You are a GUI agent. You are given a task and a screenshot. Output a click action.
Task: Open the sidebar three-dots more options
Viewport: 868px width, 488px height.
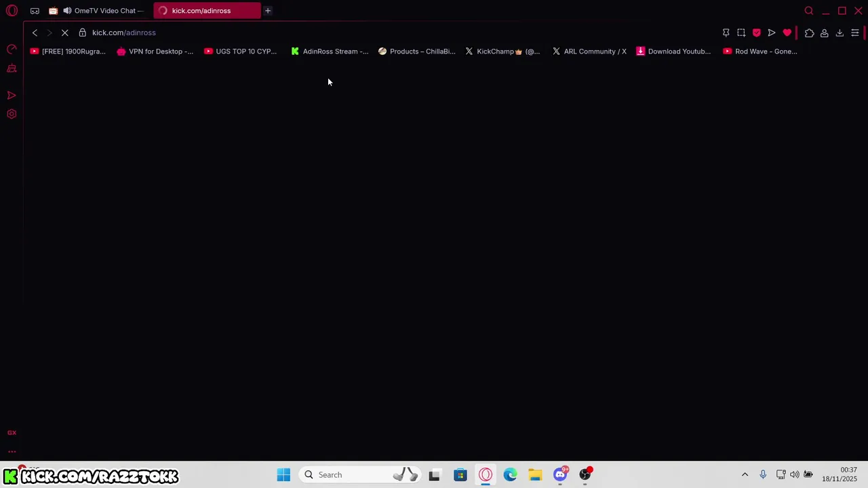(12, 451)
